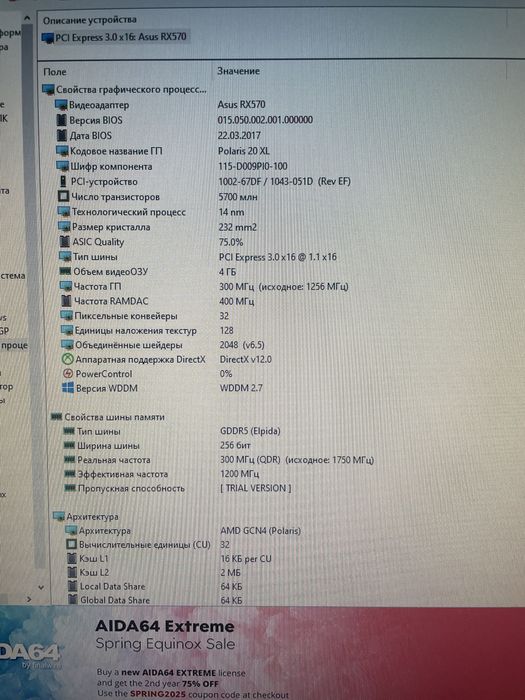This screenshot has height=700, width=525.
Task: Select the 5700 млн value
Action: [x=238, y=197]
